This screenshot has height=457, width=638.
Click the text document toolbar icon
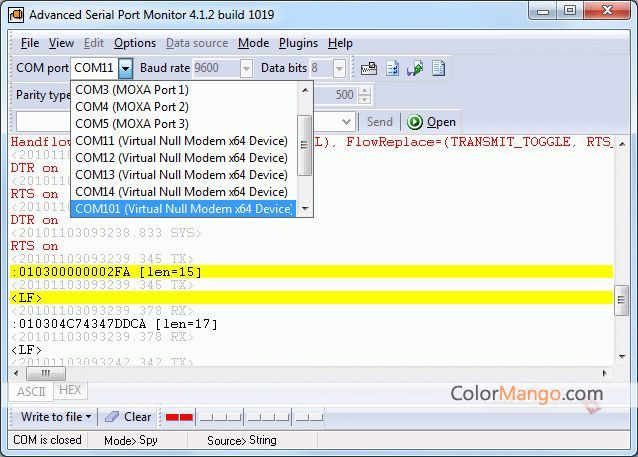(x=438, y=68)
